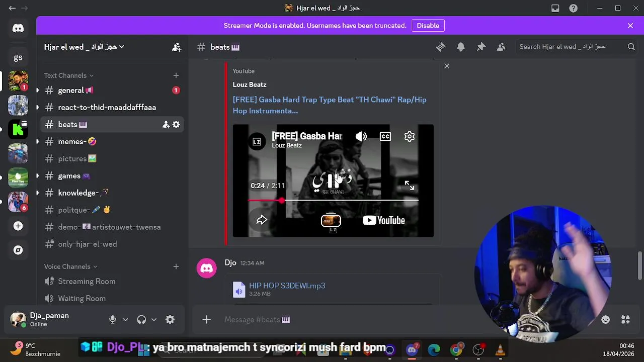Open only-hjar-el-wed channel

112,244
